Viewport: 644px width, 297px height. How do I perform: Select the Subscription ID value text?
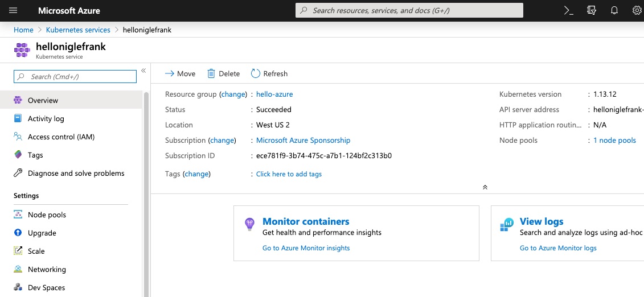coord(323,156)
